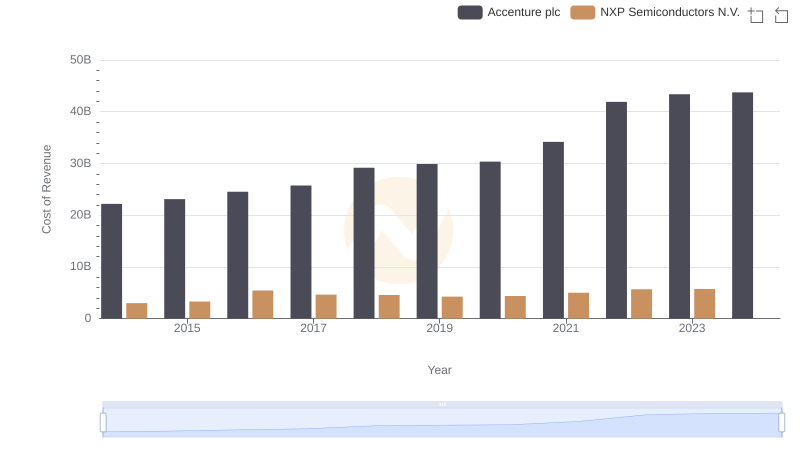Click the last Accenture bar for 2024
Viewport: 800px width, 461px height.
[x=742, y=206]
